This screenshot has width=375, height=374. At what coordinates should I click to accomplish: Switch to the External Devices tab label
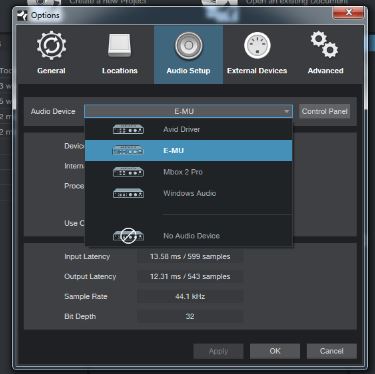pos(257,71)
